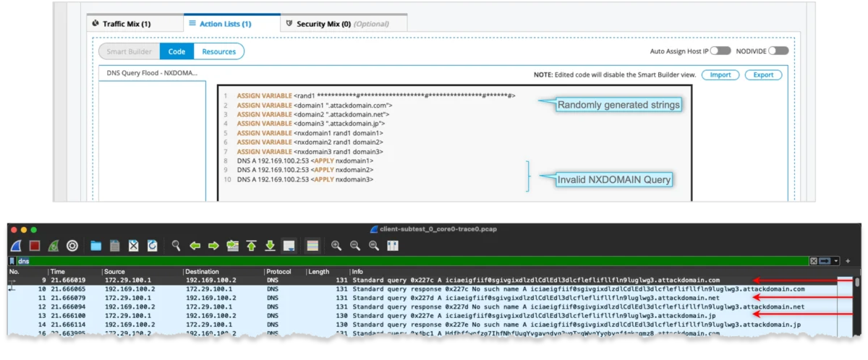Viewport: 868px width, 360px height.
Task: Click the Import button
Action: 720,74
